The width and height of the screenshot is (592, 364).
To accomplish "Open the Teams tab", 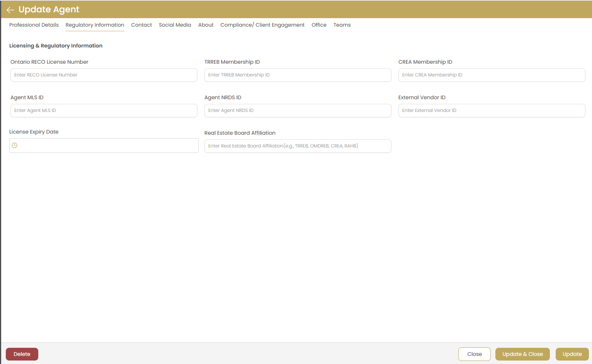I will (342, 25).
